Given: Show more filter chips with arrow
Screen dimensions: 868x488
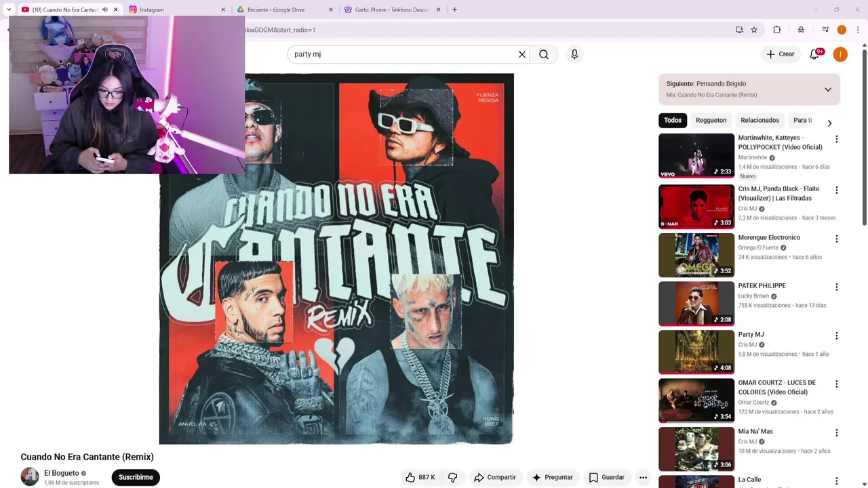Looking at the screenshot, I should (x=829, y=123).
